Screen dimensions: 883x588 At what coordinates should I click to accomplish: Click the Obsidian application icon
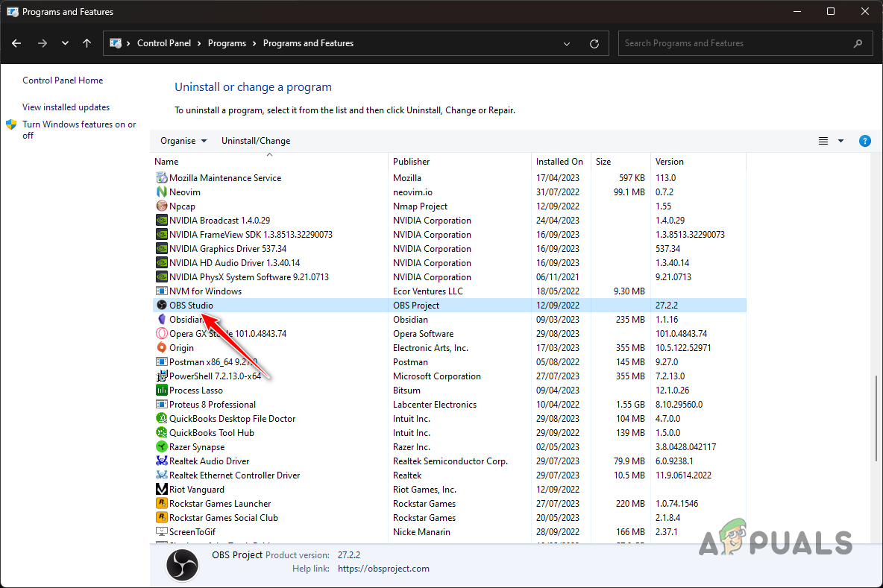162,319
